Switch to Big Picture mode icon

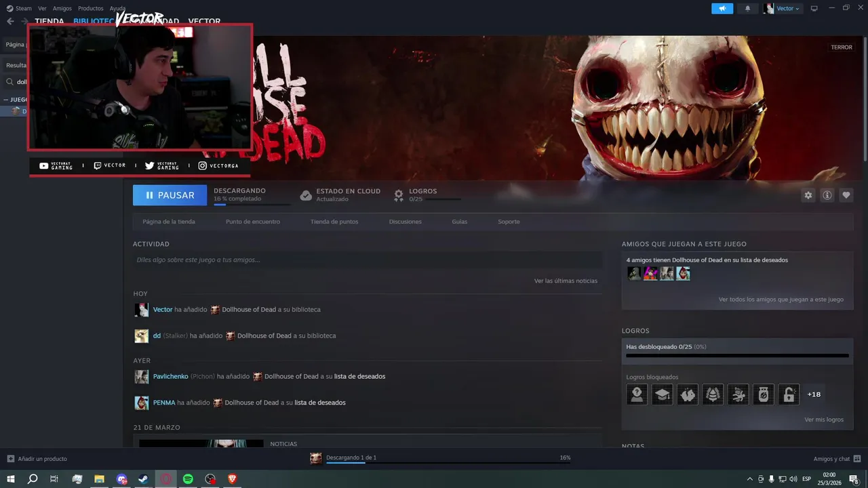coord(814,8)
